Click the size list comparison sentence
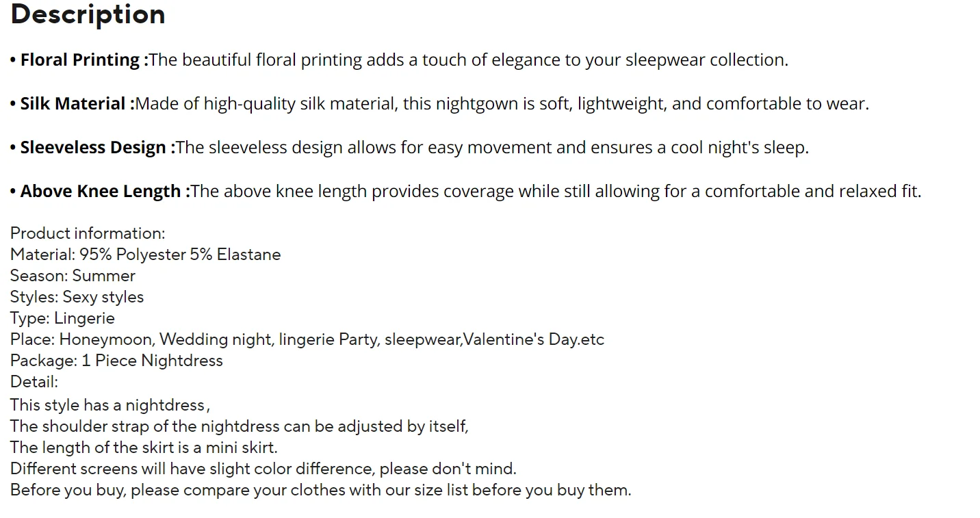This screenshot has height=518, width=980. 320,490
